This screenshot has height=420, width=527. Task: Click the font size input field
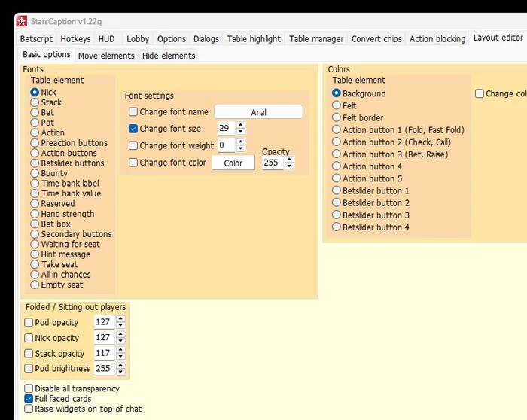click(226, 129)
